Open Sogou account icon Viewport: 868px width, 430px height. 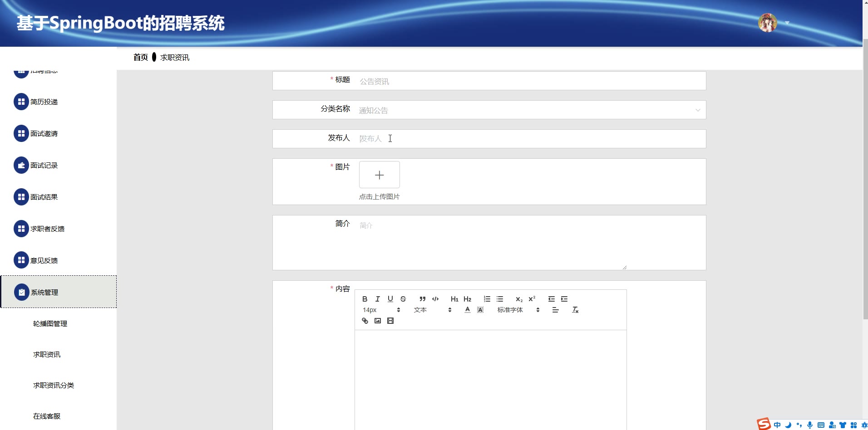[832, 425]
